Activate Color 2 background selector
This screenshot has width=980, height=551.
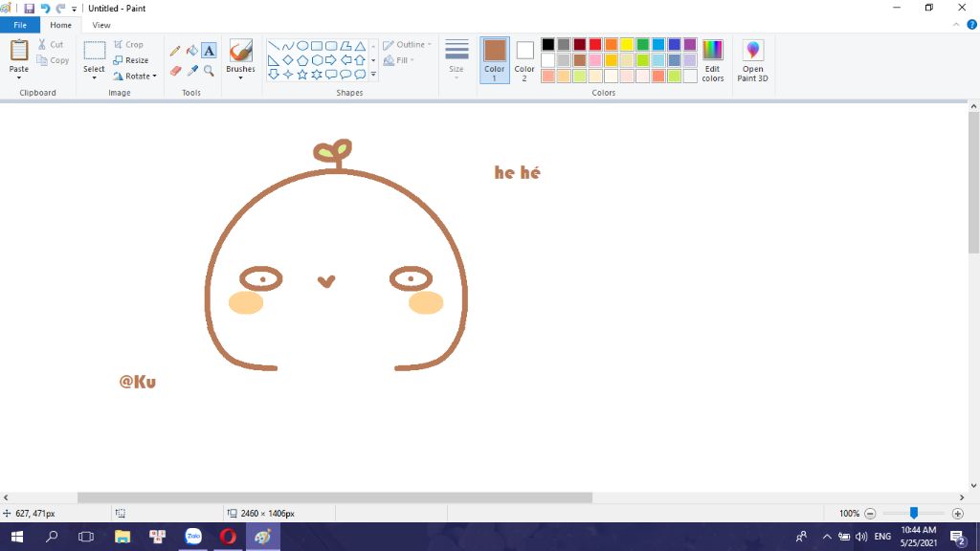[524, 60]
